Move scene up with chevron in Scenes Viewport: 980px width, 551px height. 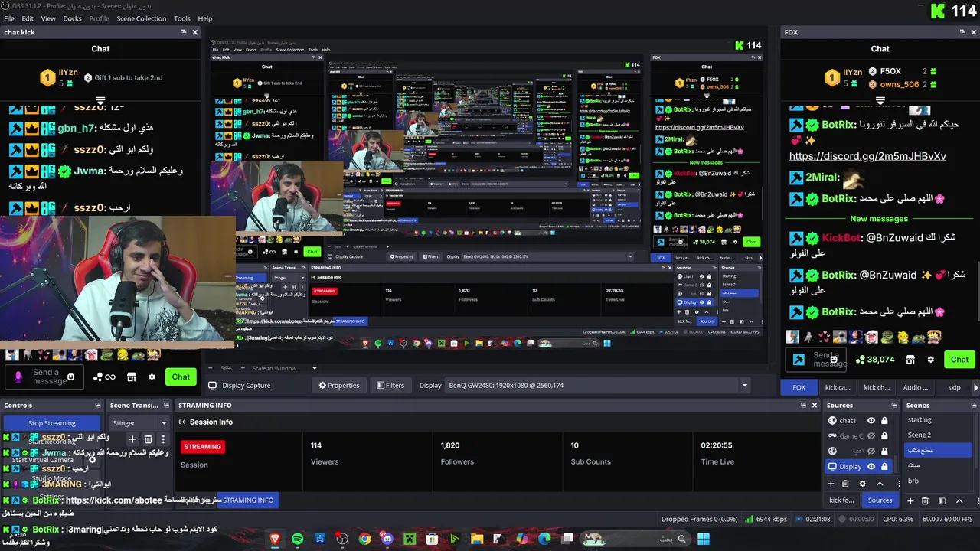click(x=959, y=500)
